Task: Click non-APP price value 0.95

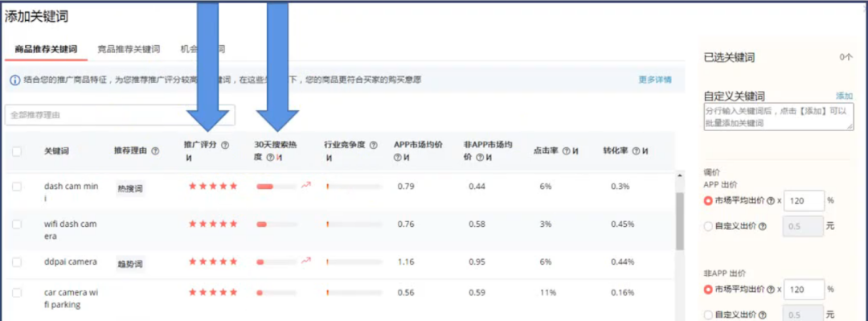Action: (477, 261)
